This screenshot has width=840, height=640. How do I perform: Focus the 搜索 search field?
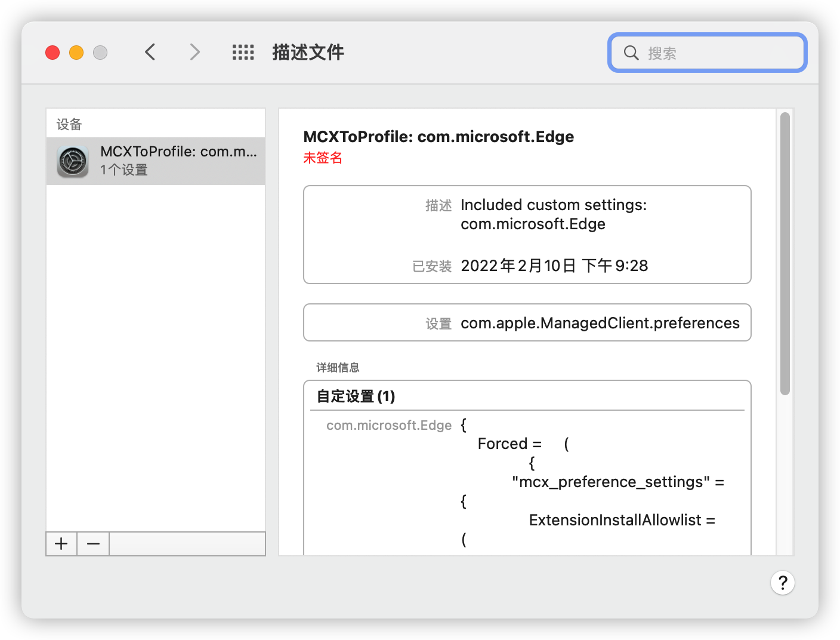(x=708, y=53)
